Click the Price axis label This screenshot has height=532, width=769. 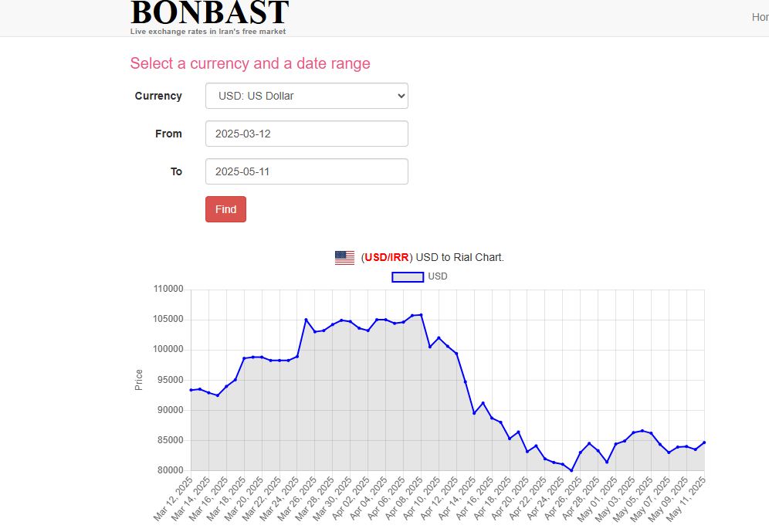140,379
